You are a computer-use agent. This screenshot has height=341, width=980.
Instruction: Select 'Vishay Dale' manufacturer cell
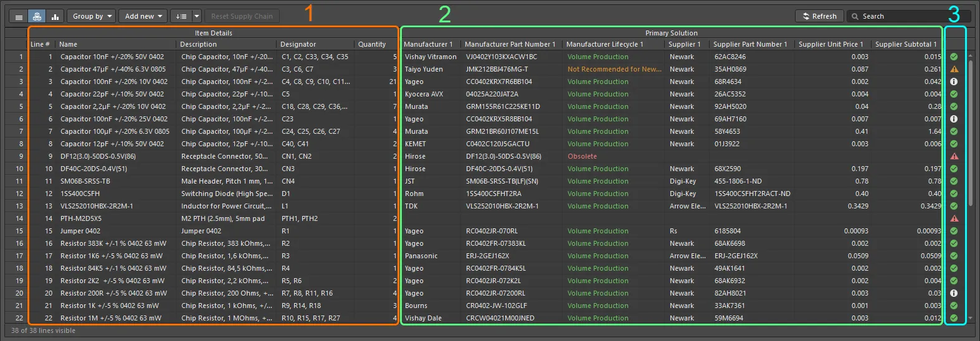pos(431,318)
